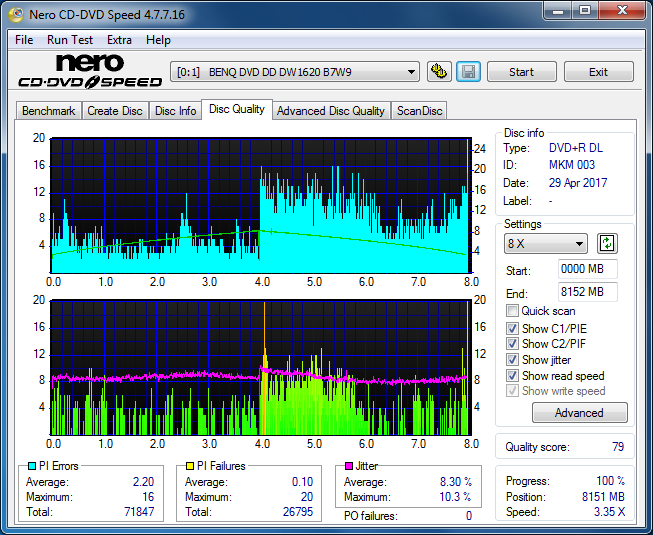
Task: Click the Exit button
Action: [598, 72]
